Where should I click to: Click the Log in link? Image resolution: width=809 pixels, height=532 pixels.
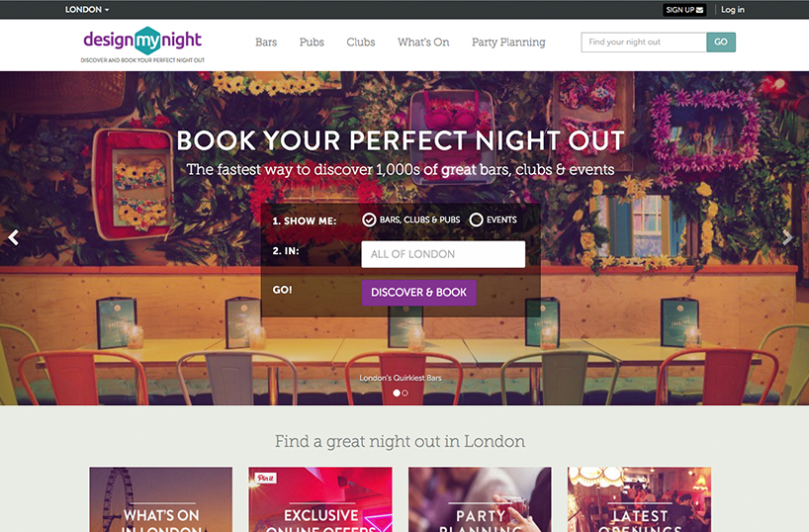click(733, 10)
